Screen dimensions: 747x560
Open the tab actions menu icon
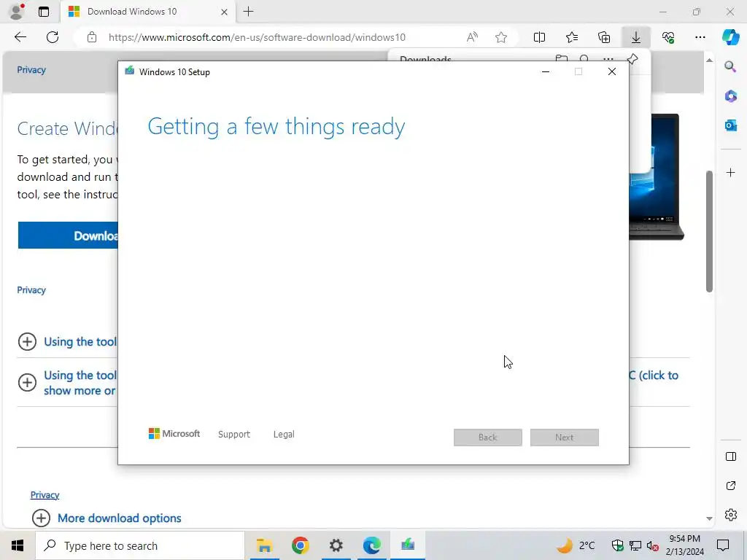click(x=43, y=12)
